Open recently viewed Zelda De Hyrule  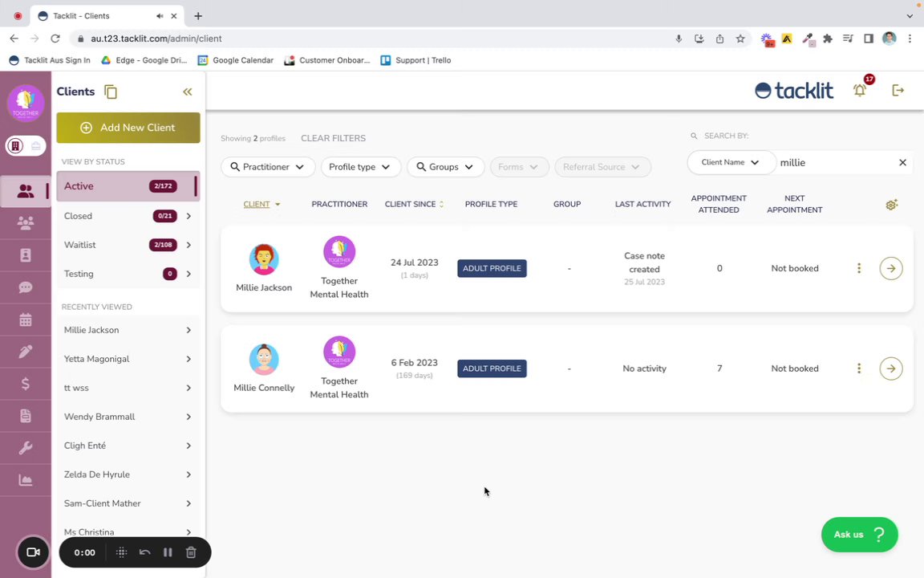(128, 474)
